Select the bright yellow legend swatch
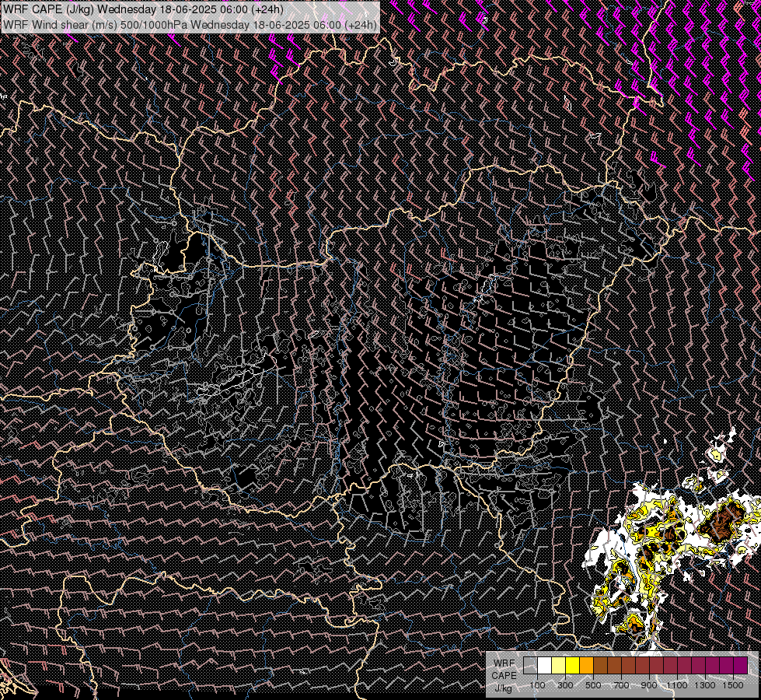 (573, 666)
